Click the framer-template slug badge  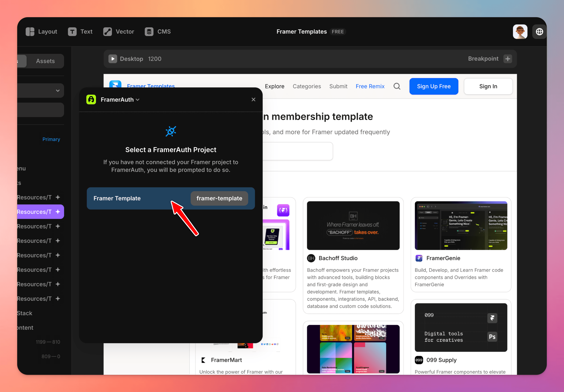pos(219,198)
